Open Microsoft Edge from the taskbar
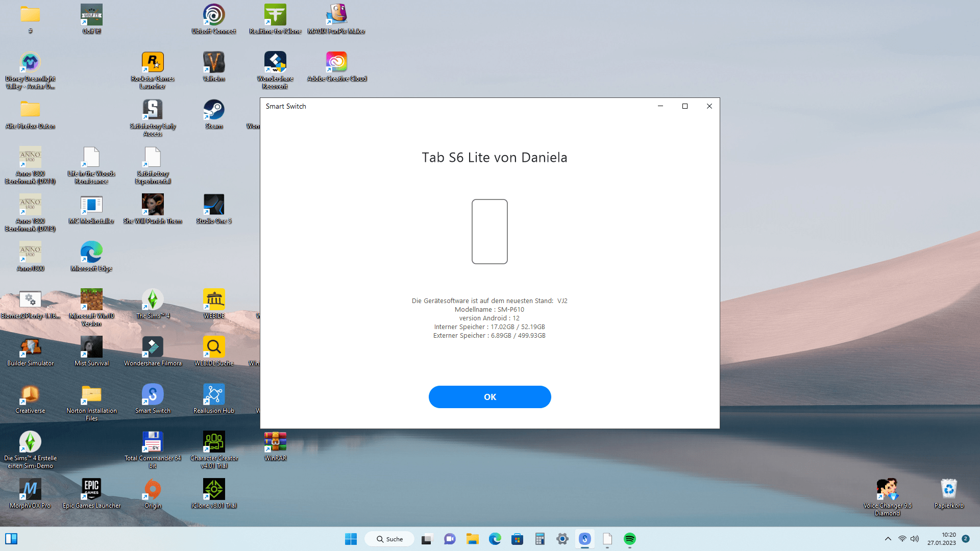 click(495, 539)
